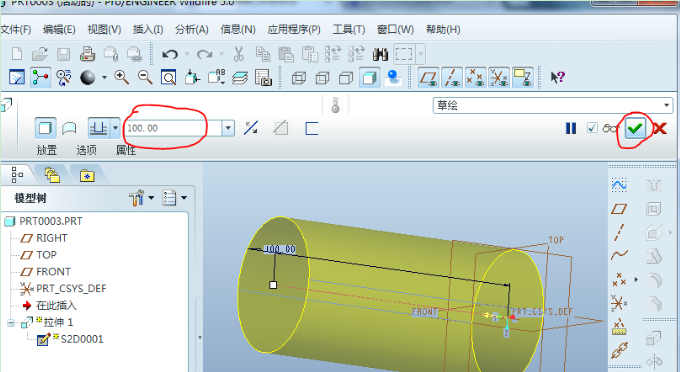The height and width of the screenshot is (372, 680).
Task: Open the 选项 options panel
Action: [86, 150]
